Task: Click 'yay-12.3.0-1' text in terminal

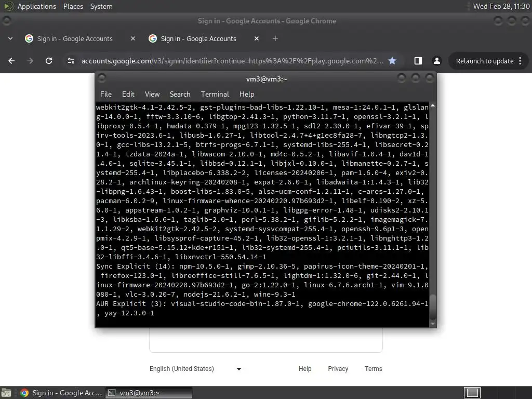Action: point(129,313)
